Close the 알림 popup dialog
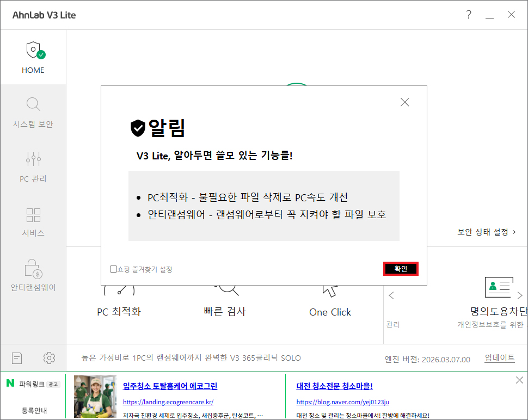Viewport: 528px width, 420px height. [404, 102]
